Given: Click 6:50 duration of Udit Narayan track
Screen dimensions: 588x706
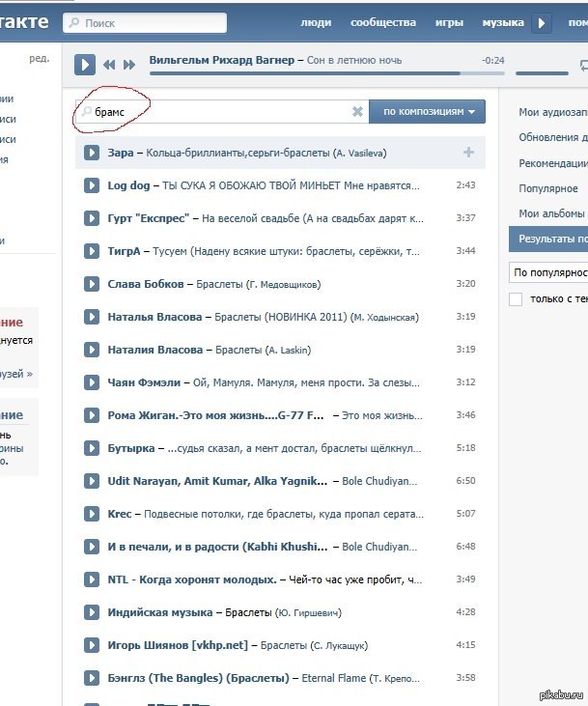Looking at the screenshot, I should (465, 481).
